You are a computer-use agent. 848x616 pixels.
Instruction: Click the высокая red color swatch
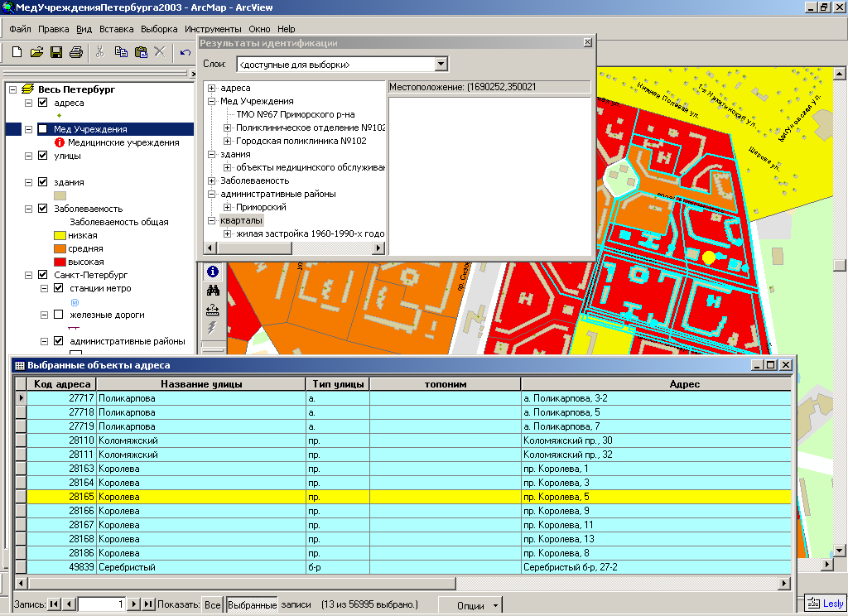point(60,262)
